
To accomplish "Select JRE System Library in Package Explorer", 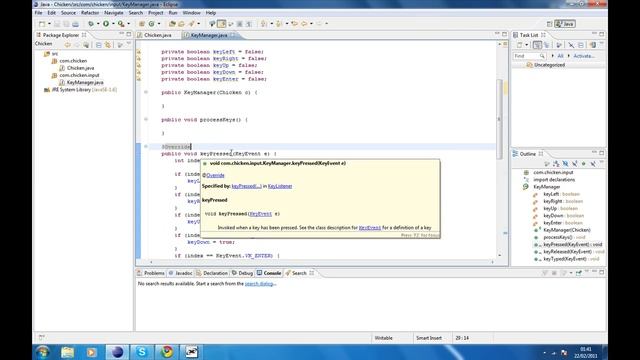I will click(80, 90).
